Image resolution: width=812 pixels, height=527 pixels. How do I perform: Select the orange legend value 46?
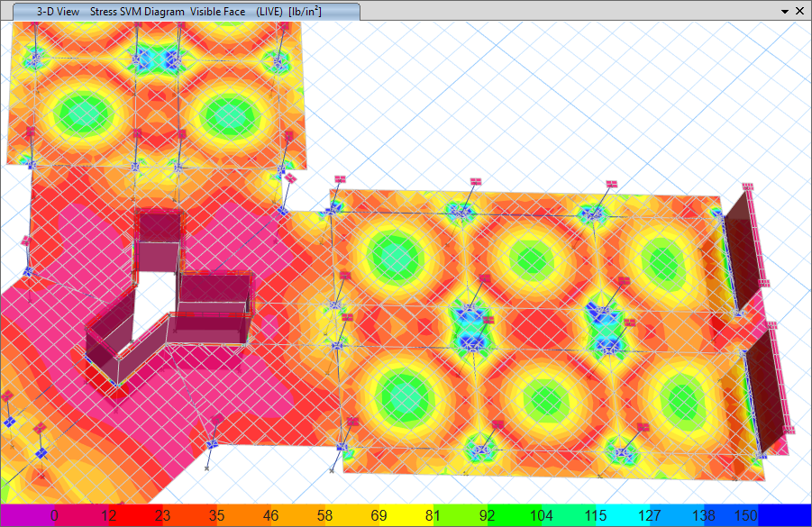[270, 515]
